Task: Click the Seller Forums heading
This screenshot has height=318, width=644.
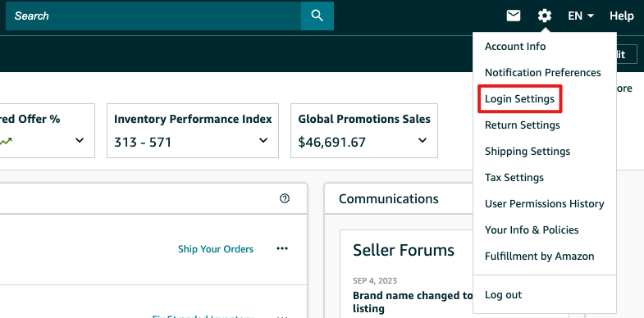Action: click(404, 250)
